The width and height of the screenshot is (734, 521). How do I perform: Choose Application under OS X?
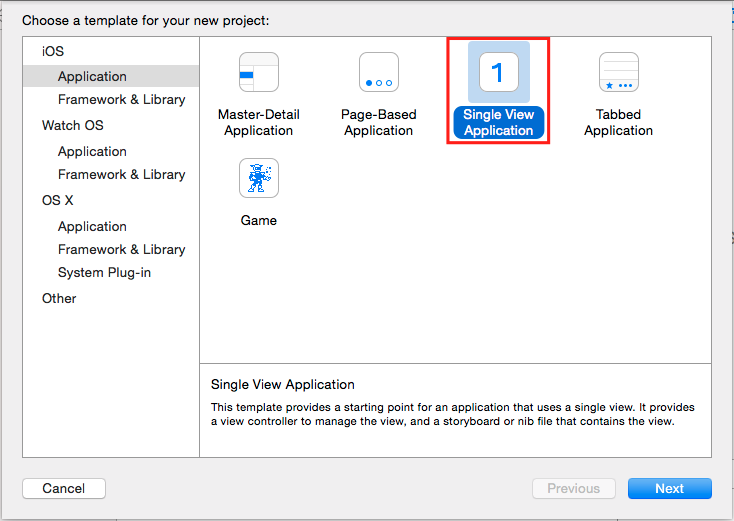tap(92, 227)
